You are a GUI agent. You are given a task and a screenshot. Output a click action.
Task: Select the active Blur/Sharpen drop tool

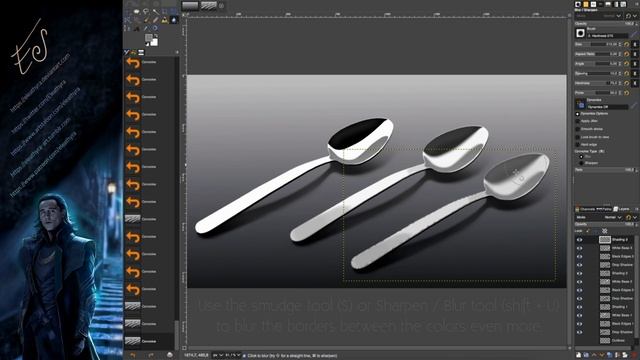tap(174, 20)
